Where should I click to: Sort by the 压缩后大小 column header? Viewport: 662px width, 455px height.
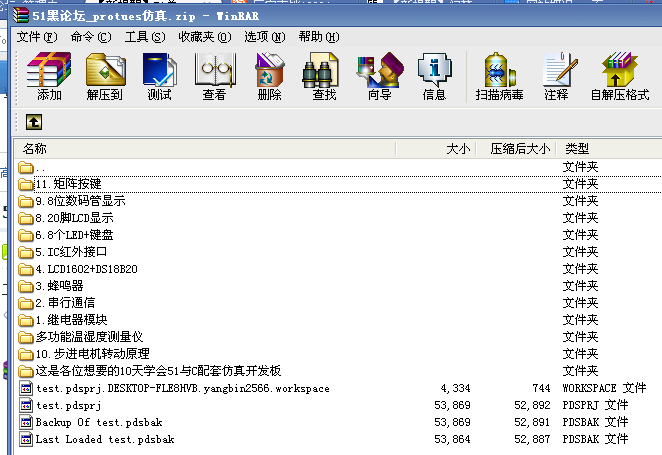tap(516, 149)
